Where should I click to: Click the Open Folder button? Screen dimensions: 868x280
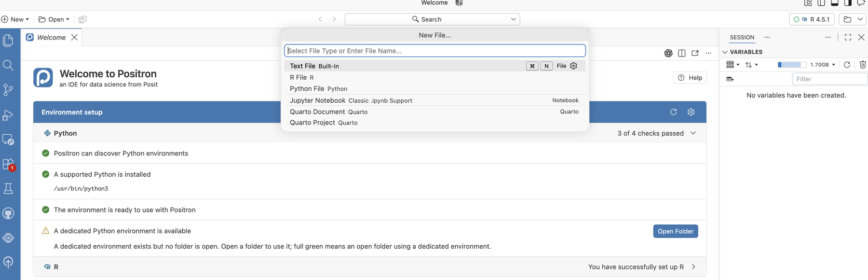pos(676,231)
